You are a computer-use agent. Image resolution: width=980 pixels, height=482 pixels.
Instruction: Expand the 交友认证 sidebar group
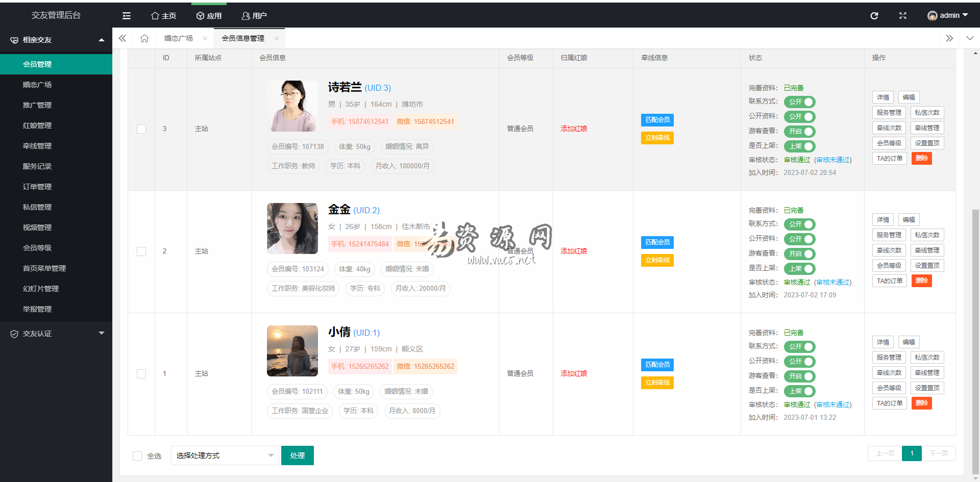(56, 334)
